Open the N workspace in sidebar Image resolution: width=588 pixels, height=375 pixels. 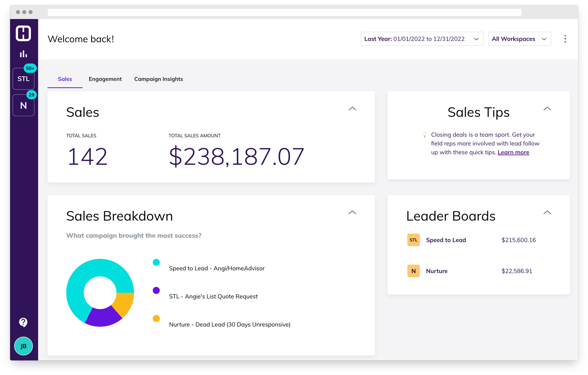point(24,106)
